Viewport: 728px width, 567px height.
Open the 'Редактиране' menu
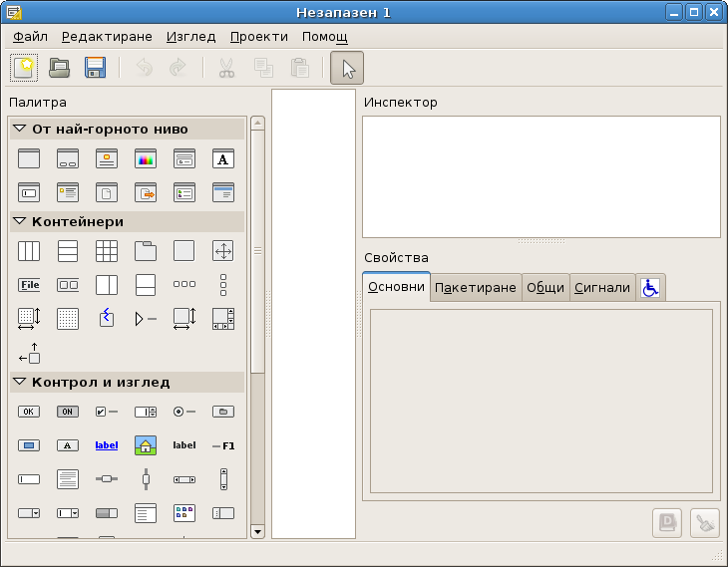coord(107,37)
